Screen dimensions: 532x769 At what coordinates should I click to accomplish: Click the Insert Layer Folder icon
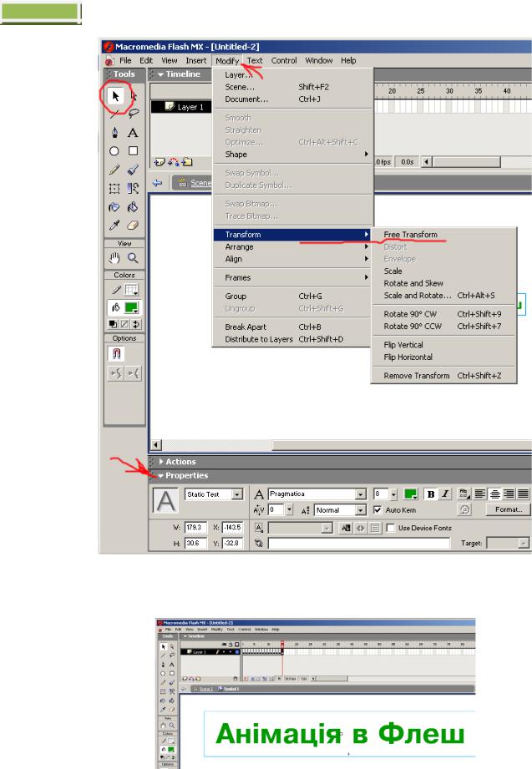[187, 162]
